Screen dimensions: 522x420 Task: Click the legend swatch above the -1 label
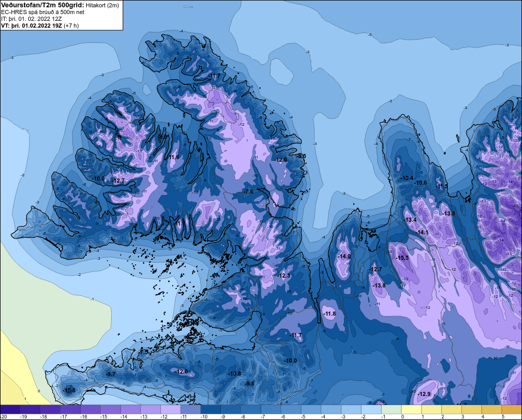tap(391, 410)
